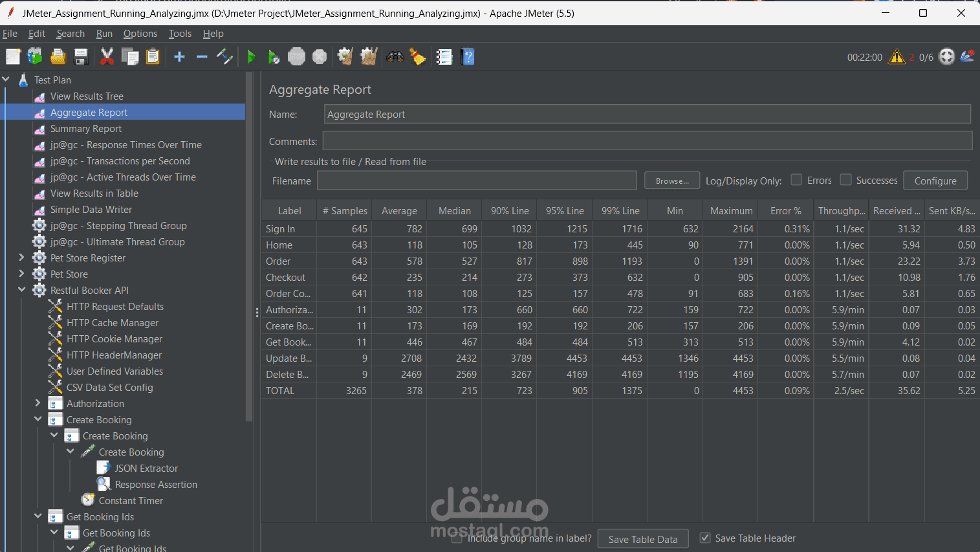Clear all results using the double-gear broom icon

coord(368,56)
